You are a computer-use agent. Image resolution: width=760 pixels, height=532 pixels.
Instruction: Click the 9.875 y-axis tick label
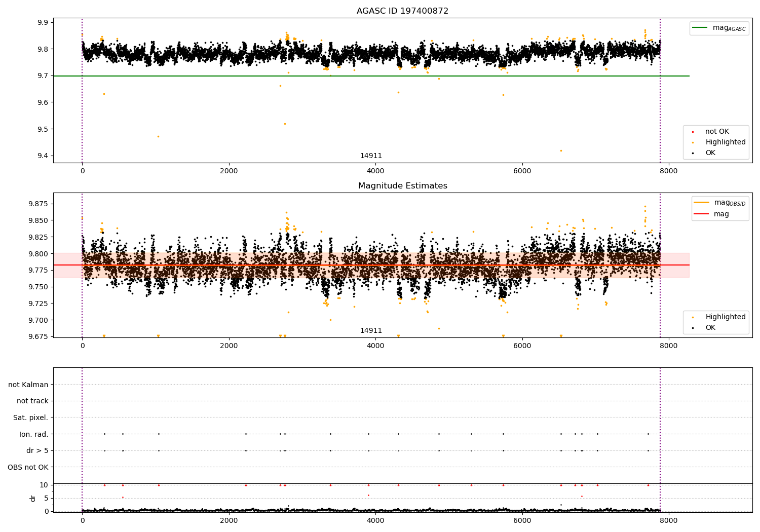39,204
